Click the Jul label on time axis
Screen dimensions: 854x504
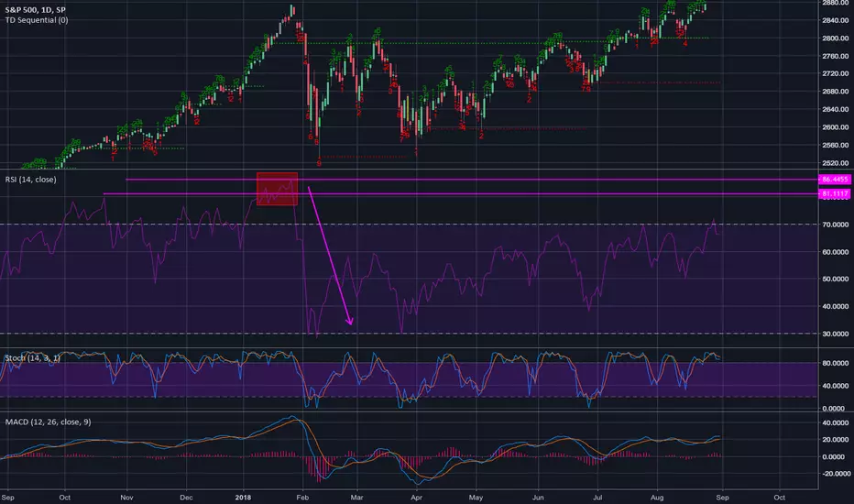(x=597, y=497)
